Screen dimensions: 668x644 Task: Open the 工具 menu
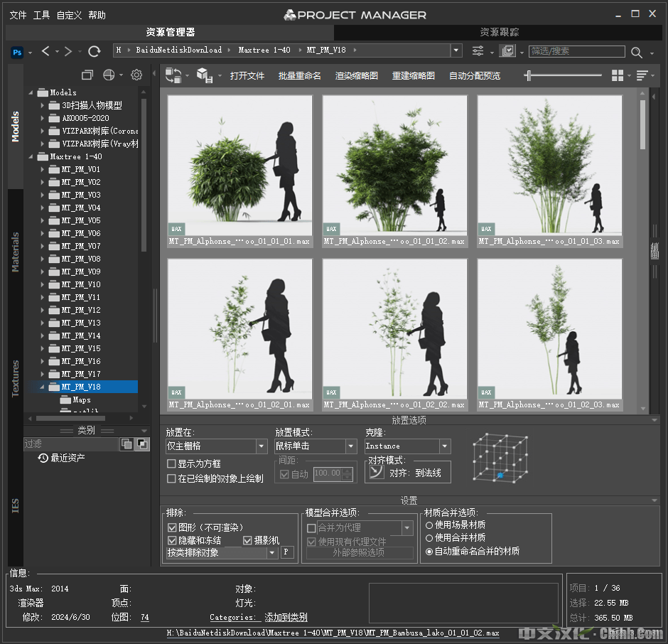point(41,15)
